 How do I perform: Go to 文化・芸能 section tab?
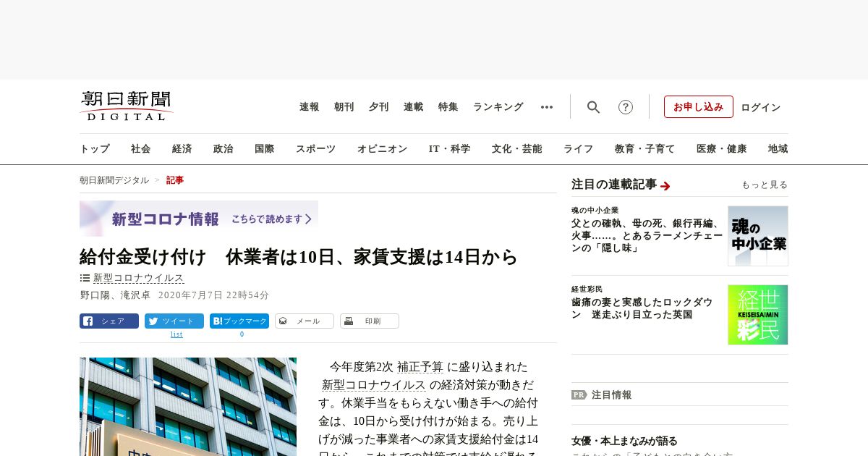[516, 149]
